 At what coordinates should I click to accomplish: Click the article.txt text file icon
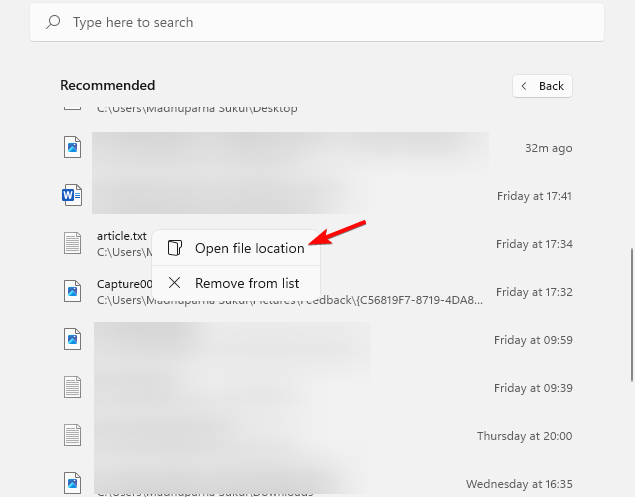(x=72, y=243)
